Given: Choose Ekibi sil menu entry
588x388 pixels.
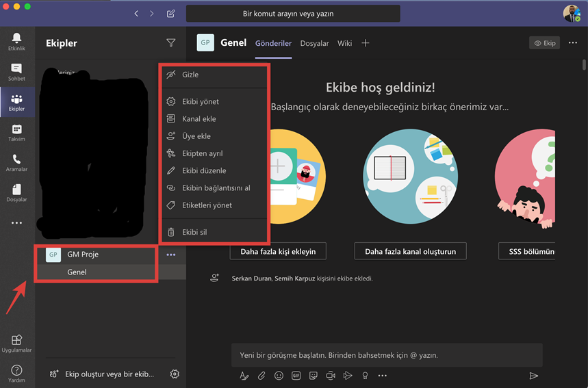Looking at the screenshot, I should coord(214,232).
